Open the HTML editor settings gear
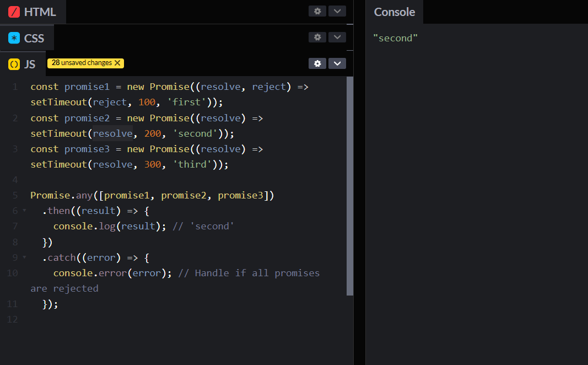The width and height of the screenshot is (588, 365). click(x=317, y=11)
